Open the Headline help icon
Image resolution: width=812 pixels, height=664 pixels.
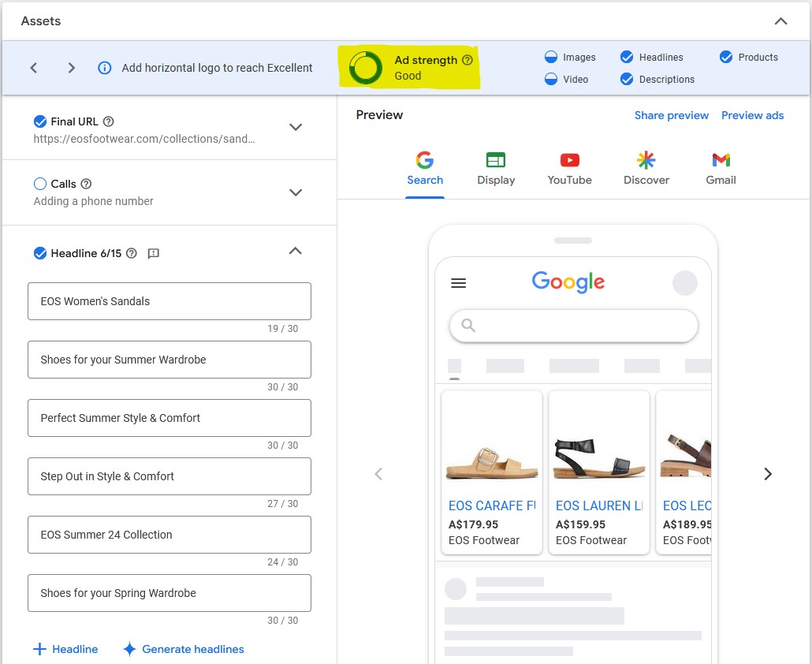point(132,253)
